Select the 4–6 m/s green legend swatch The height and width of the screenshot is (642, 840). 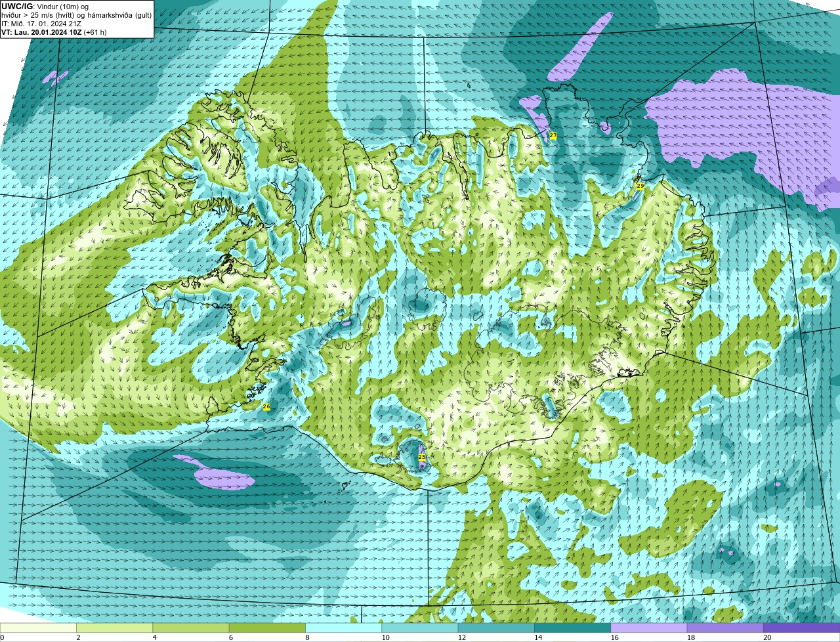(191, 628)
